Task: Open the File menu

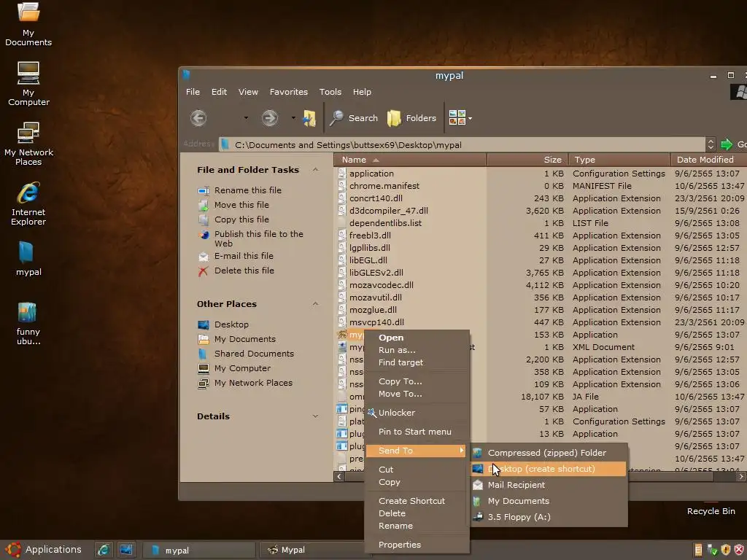Action: coord(193,92)
